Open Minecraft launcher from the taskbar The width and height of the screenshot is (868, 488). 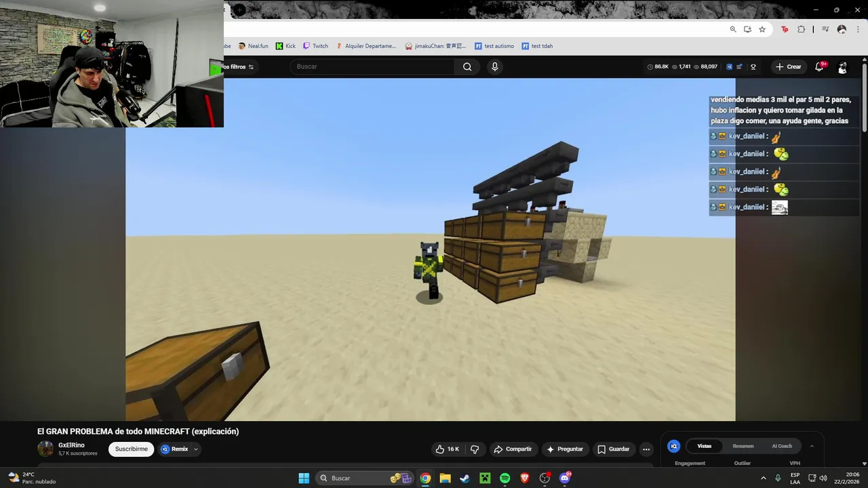click(x=485, y=478)
